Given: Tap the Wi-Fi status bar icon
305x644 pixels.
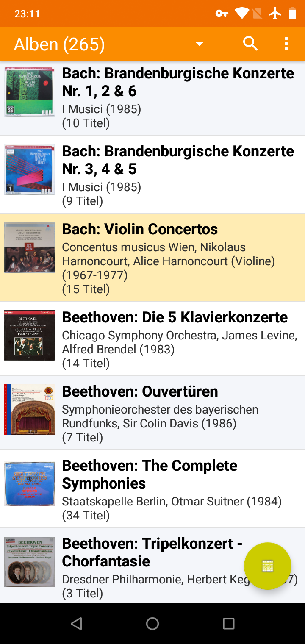Looking at the screenshot, I should (x=242, y=14).
